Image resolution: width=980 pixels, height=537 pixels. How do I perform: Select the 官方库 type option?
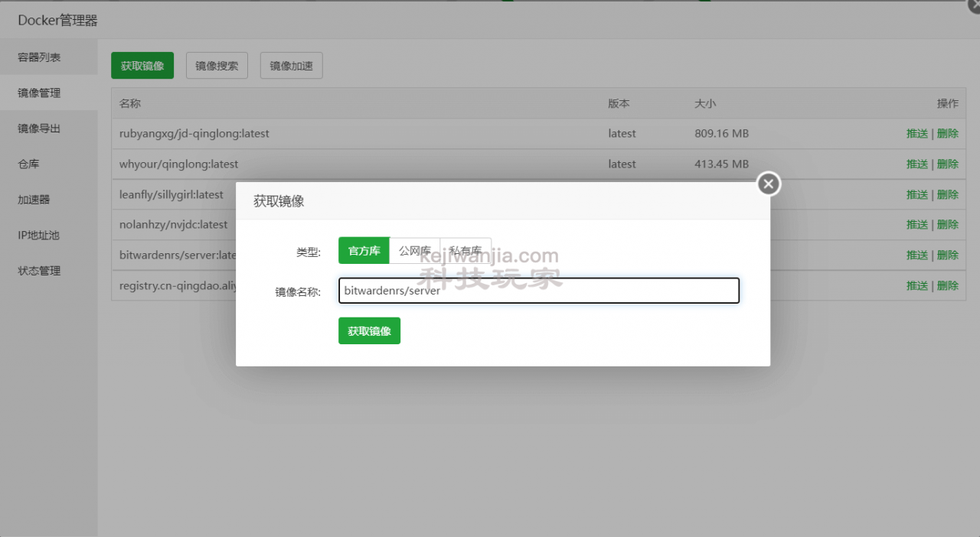tap(364, 251)
